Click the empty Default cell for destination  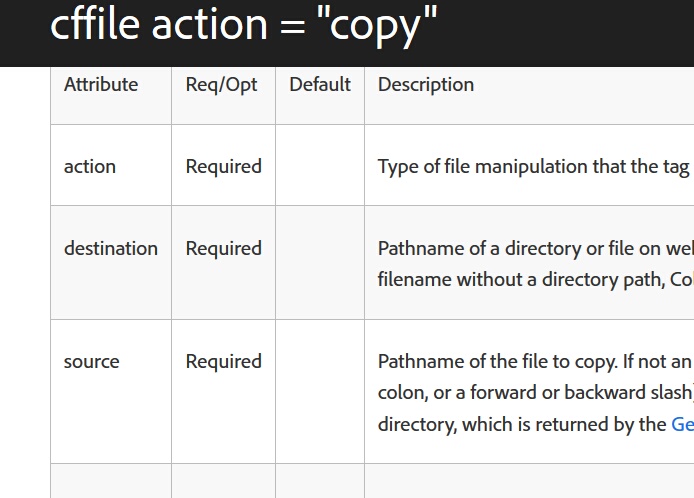tap(320, 262)
